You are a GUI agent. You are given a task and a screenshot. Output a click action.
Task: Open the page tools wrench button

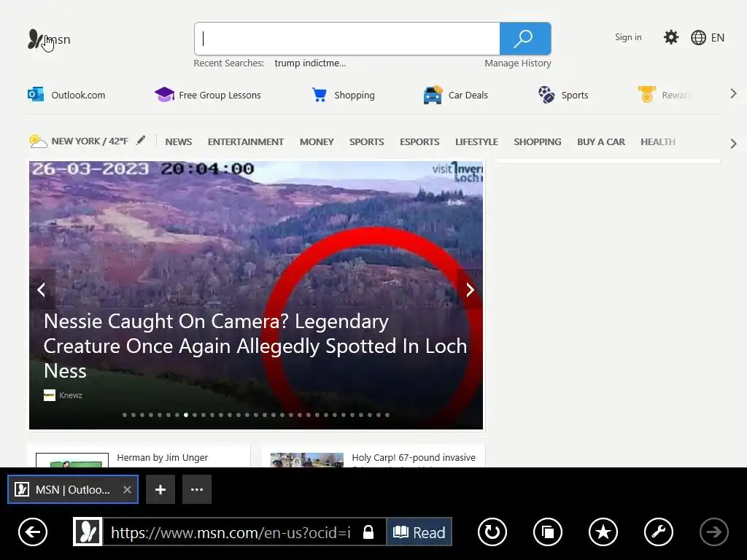pyautogui.click(x=659, y=532)
